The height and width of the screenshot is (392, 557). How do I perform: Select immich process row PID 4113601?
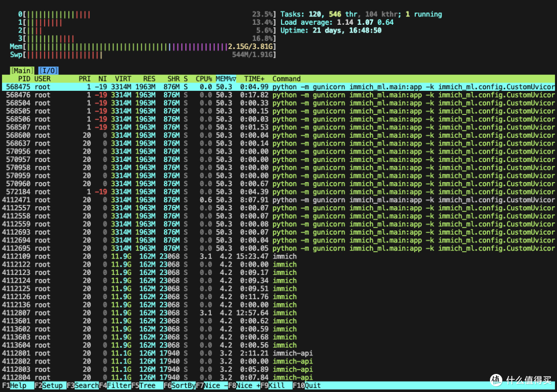click(x=278, y=321)
